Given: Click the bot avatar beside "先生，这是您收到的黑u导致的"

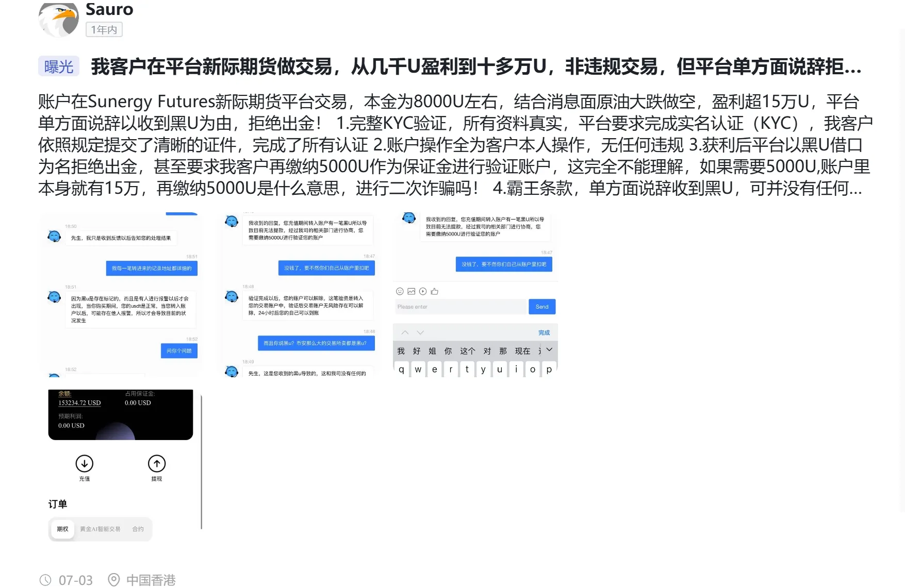Looking at the screenshot, I should point(232,371).
